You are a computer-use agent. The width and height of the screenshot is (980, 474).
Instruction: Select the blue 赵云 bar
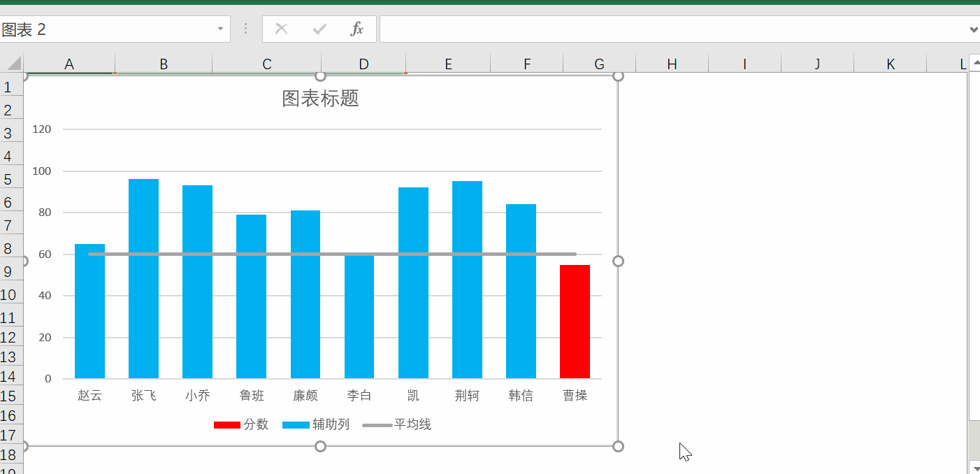pos(89,311)
